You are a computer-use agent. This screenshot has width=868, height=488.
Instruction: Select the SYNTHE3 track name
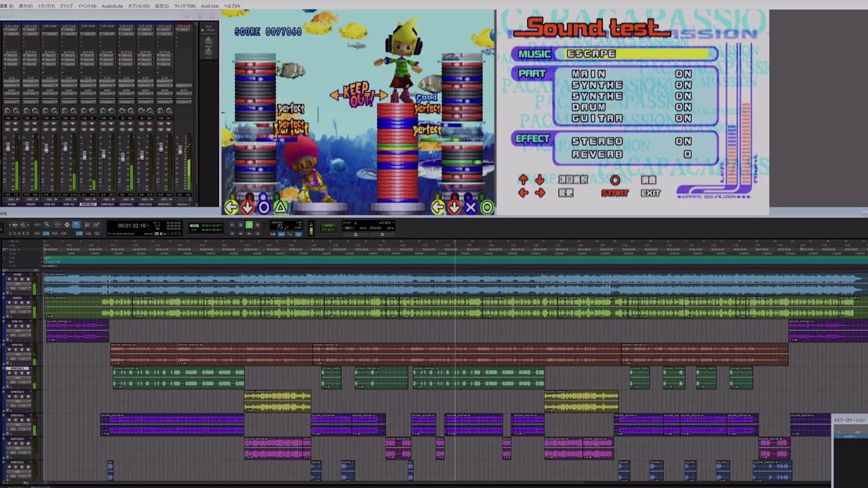pyautogui.click(x=18, y=368)
